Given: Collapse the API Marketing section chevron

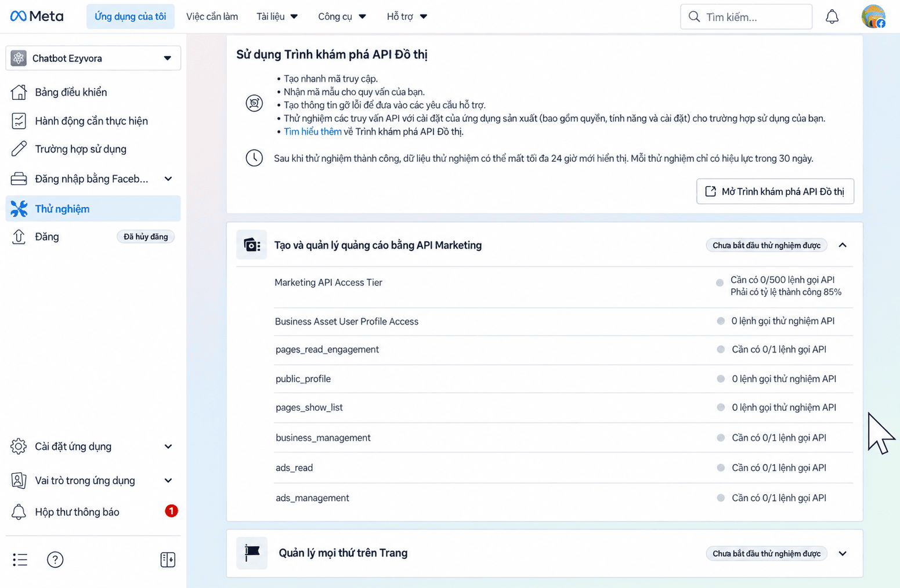Looking at the screenshot, I should click(x=843, y=245).
